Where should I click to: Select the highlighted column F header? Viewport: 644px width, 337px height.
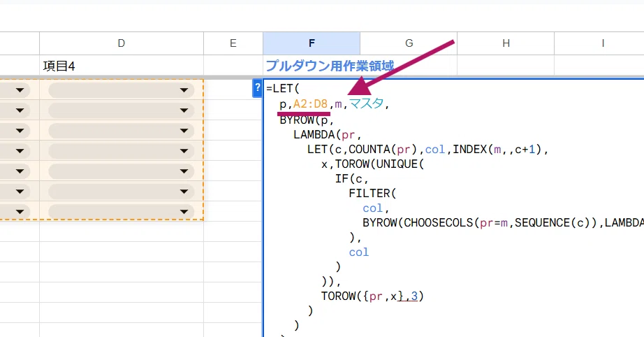tap(312, 43)
